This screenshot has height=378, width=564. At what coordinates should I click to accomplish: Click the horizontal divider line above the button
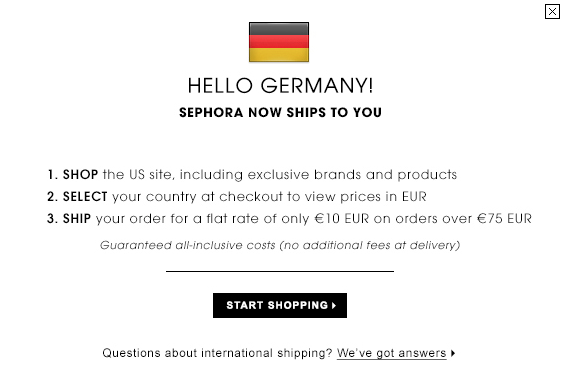click(280, 271)
